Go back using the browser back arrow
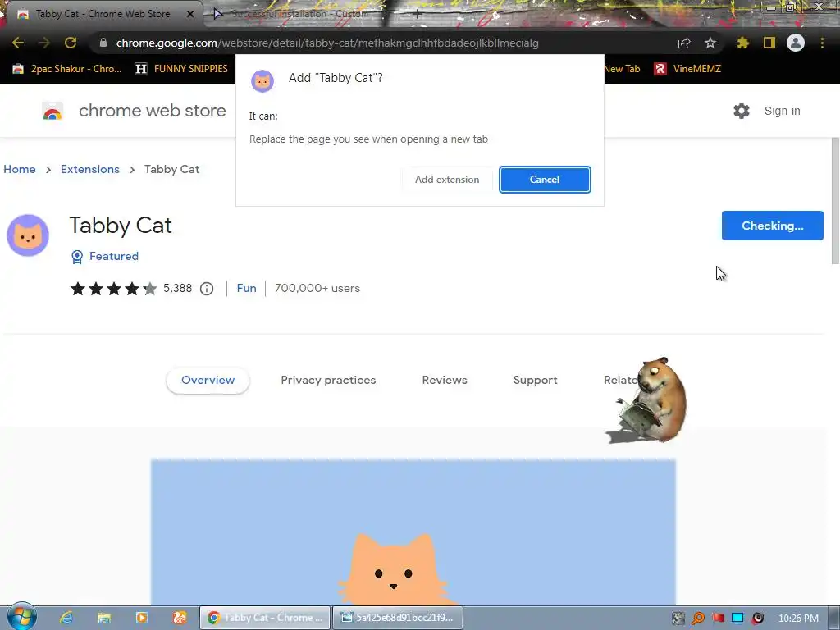 click(18, 43)
